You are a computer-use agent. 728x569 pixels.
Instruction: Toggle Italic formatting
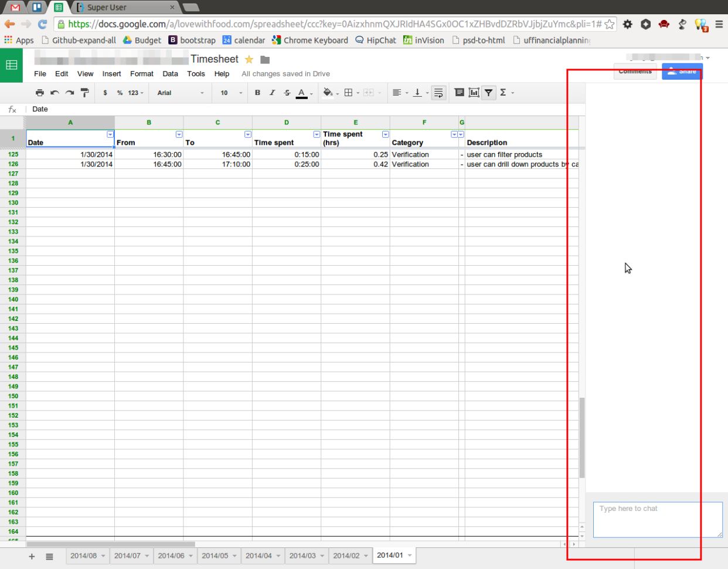coord(271,92)
